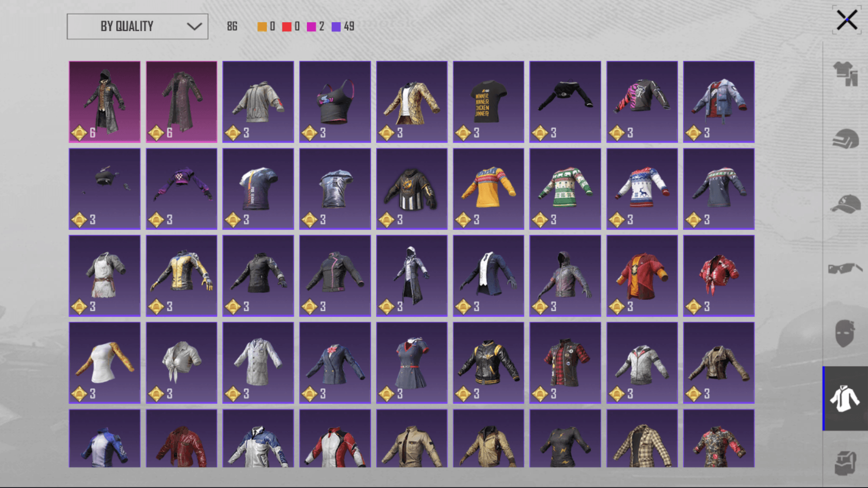Viewport: 868px width, 488px height.
Task: Select the dark red floral shirt
Action: pos(719,438)
